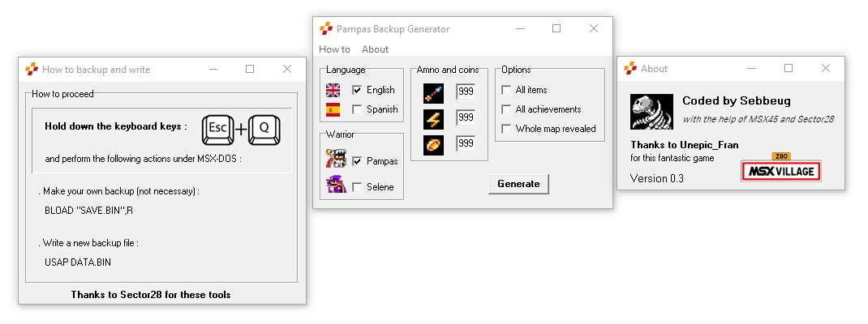Click the How to backup window title icon
Image resolution: width=868 pixels, height=324 pixels.
32,69
